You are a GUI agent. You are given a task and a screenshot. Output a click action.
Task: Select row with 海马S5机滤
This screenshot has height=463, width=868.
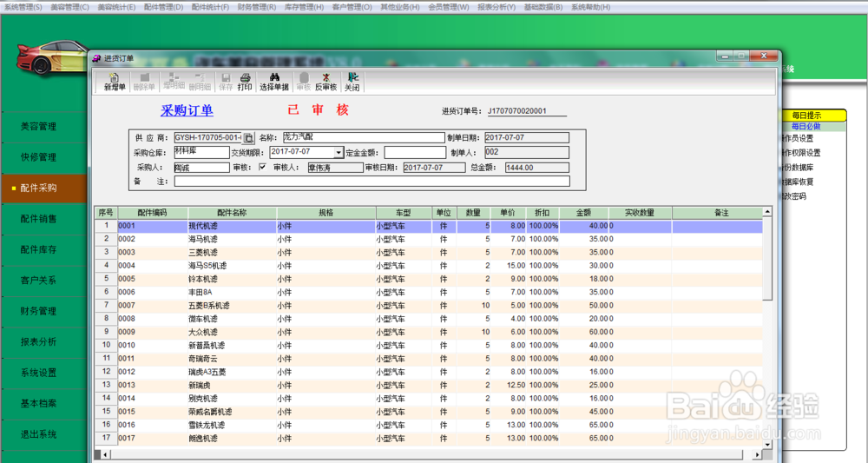click(x=429, y=266)
